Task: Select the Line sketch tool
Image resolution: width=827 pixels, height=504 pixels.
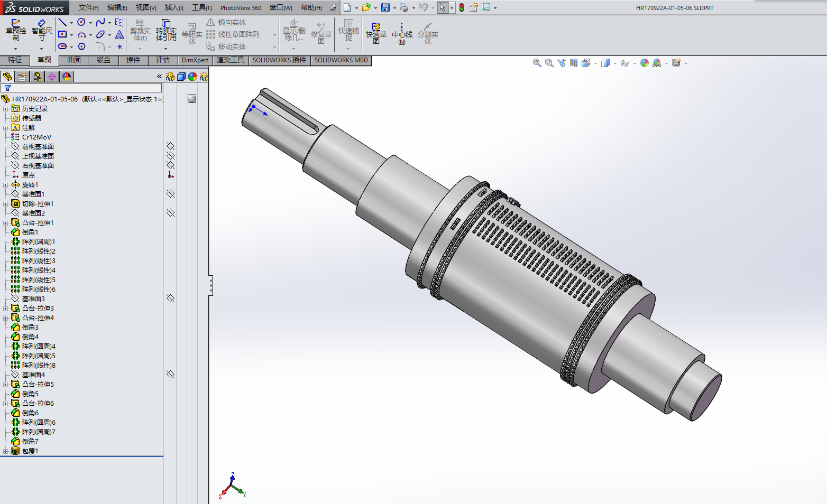Action: pyautogui.click(x=62, y=22)
